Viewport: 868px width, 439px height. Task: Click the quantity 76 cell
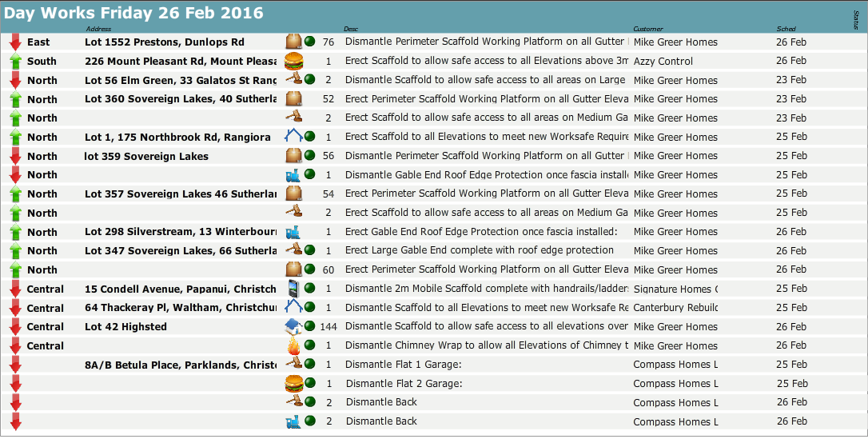[328, 42]
